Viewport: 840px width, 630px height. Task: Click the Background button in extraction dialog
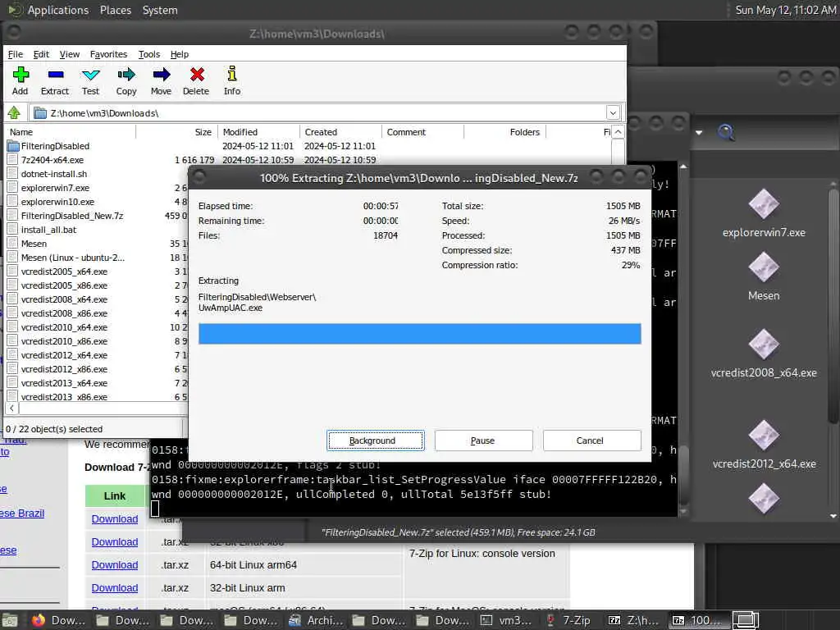(376, 441)
